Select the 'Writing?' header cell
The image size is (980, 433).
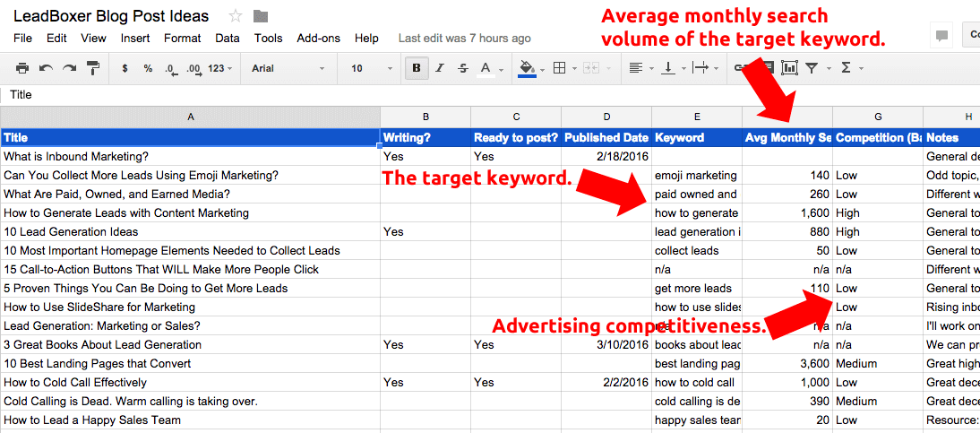point(426,138)
